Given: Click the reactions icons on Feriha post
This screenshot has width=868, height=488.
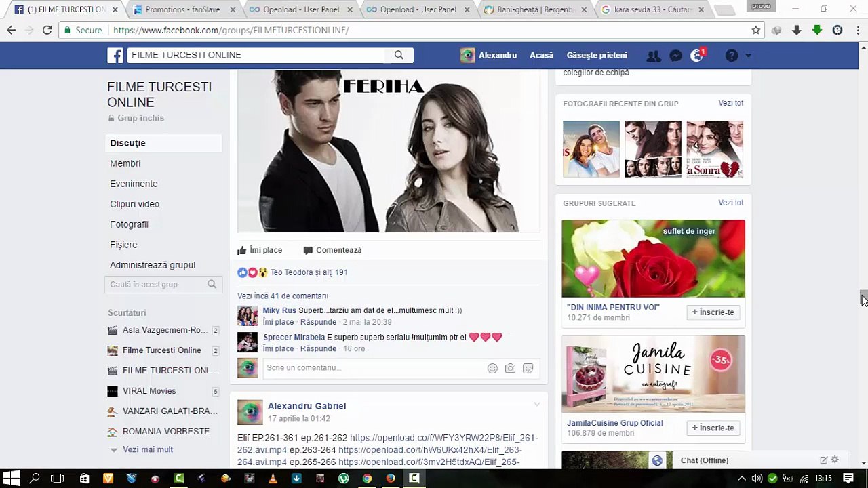Looking at the screenshot, I should pos(252,272).
